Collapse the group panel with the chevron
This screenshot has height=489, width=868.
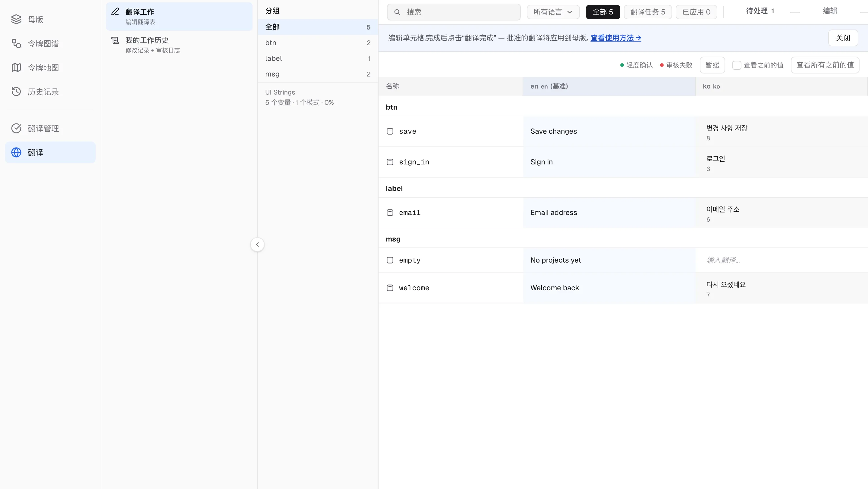pos(257,245)
